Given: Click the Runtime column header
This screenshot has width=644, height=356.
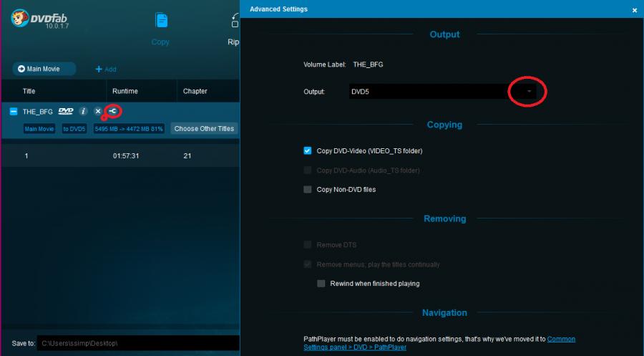Looking at the screenshot, I should click(x=125, y=91).
